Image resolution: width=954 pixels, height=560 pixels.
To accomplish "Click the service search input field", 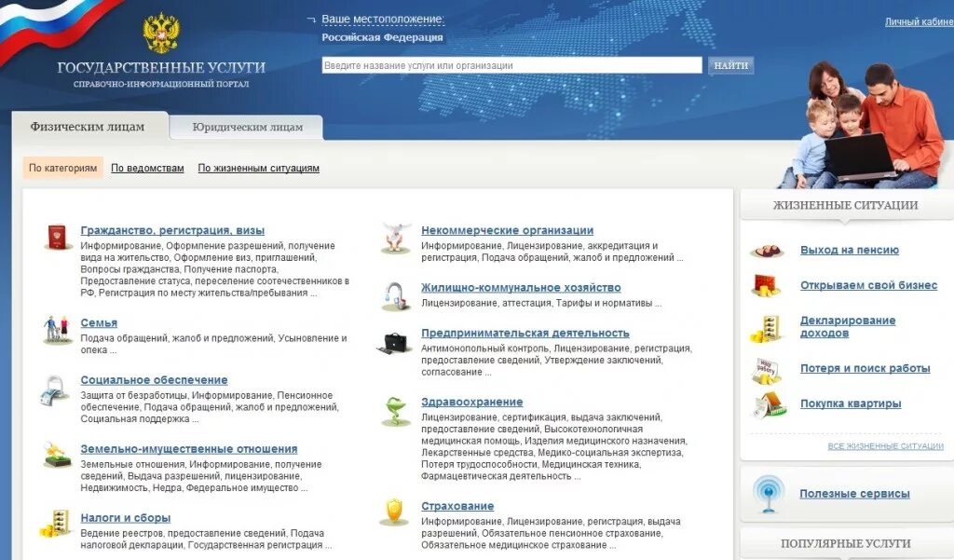I will click(511, 65).
